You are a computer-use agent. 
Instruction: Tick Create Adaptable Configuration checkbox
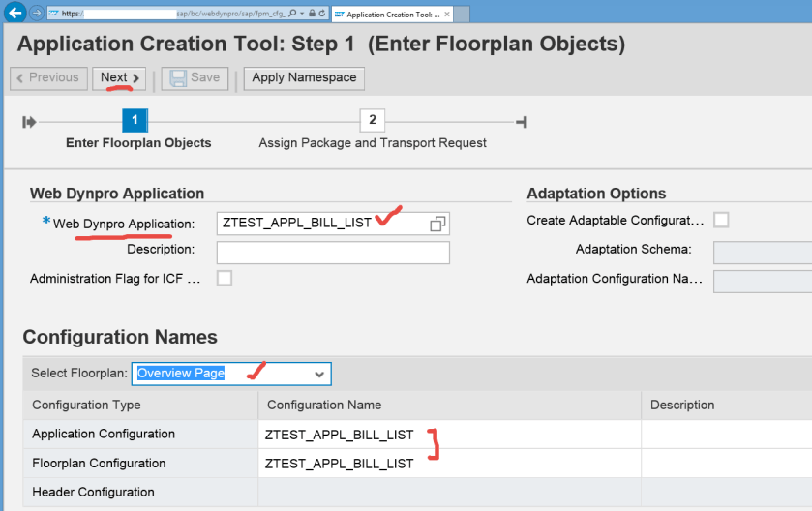coord(721,220)
